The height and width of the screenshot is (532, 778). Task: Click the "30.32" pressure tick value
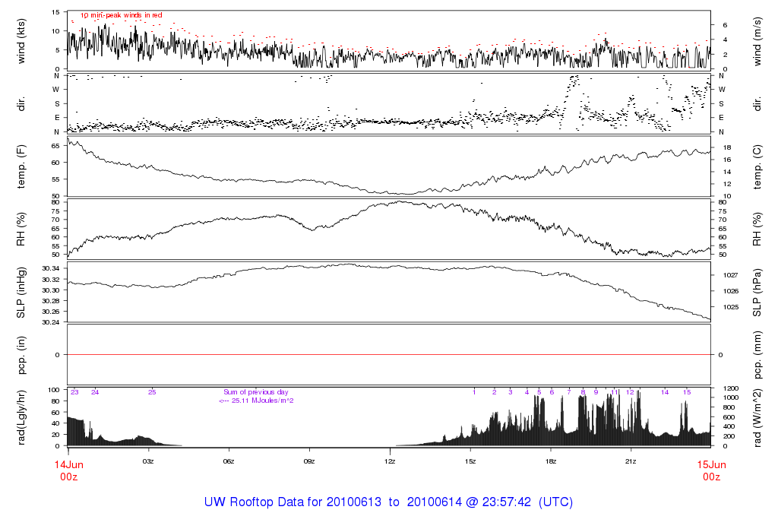click(51, 280)
